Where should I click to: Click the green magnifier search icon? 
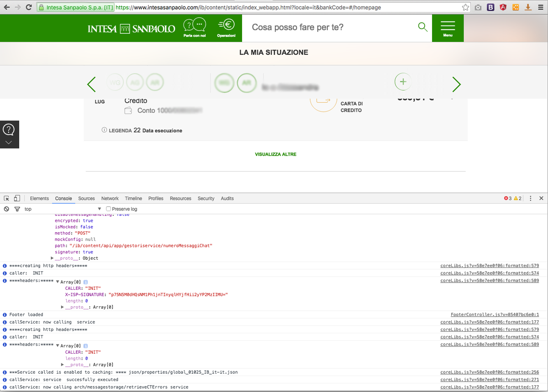423,27
